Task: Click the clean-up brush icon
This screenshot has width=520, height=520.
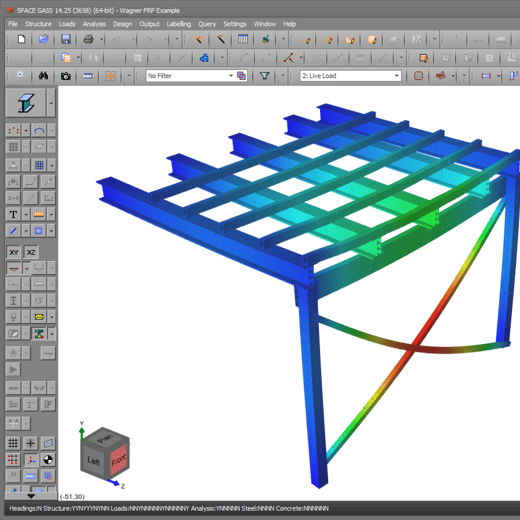Action: click(x=265, y=39)
